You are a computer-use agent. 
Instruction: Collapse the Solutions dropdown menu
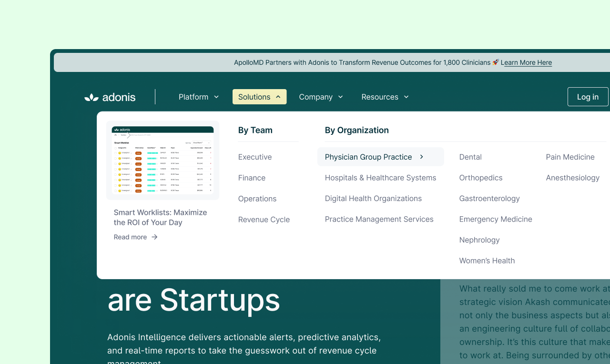[260, 97]
